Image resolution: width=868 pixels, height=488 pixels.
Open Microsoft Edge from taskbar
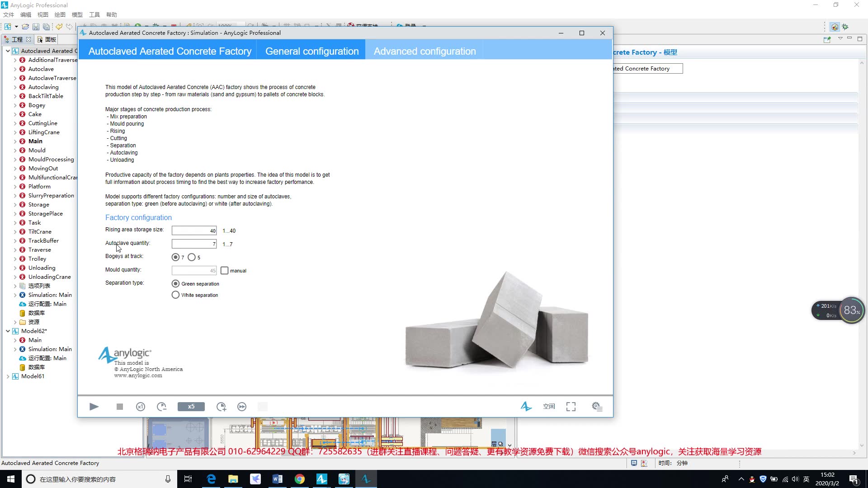(211, 479)
